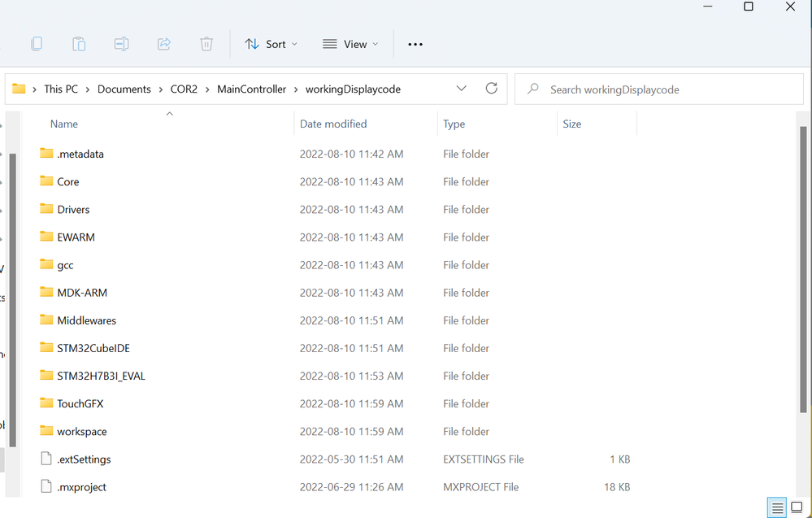Switch to Details view layout icon
812x518 pixels.
tap(777, 507)
